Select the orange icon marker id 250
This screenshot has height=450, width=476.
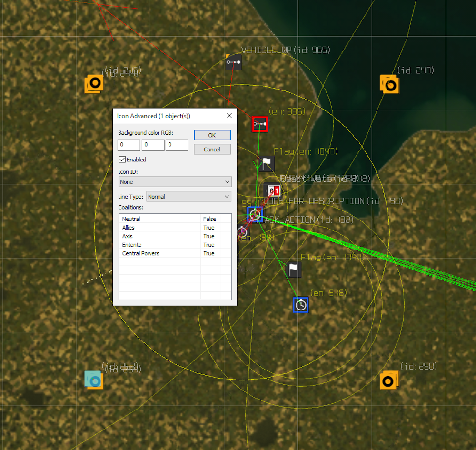[x=389, y=380]
